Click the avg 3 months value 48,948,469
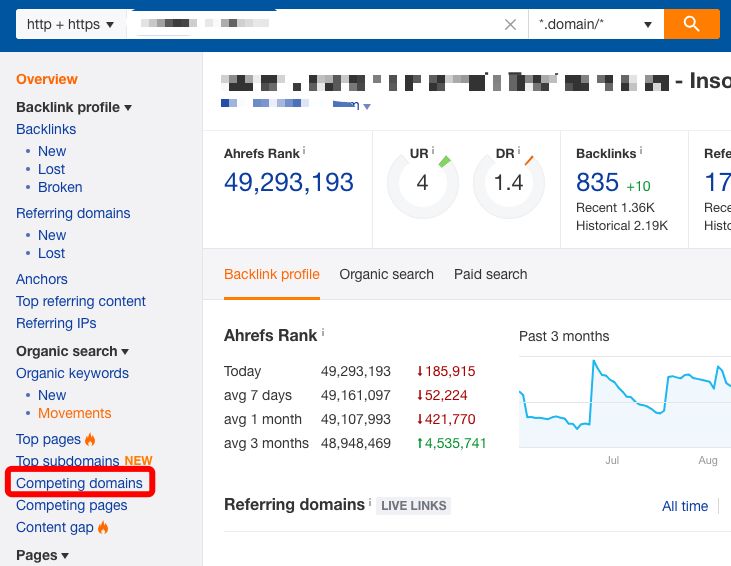 (356, 443)
